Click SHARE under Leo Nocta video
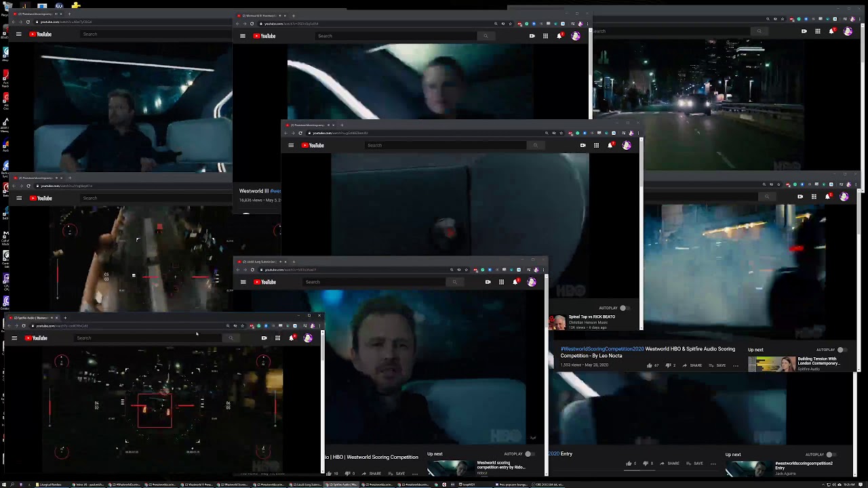868x488 pixels. point(693,365)
